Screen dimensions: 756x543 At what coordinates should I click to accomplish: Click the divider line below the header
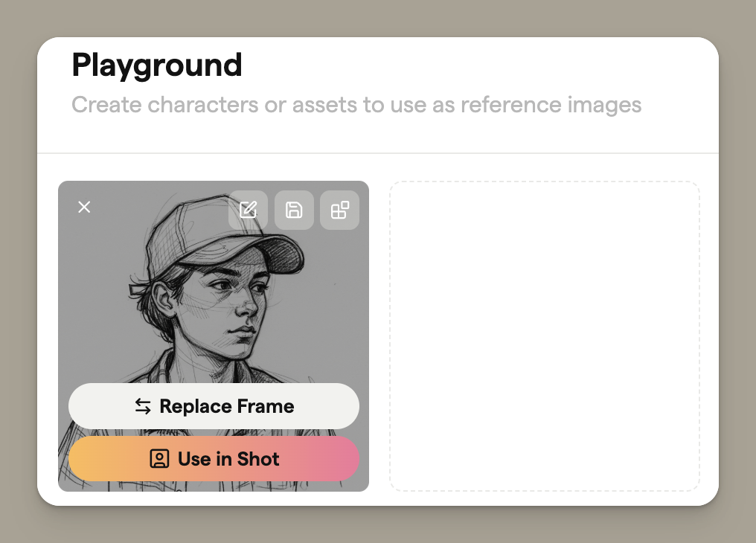click(378, 153)
